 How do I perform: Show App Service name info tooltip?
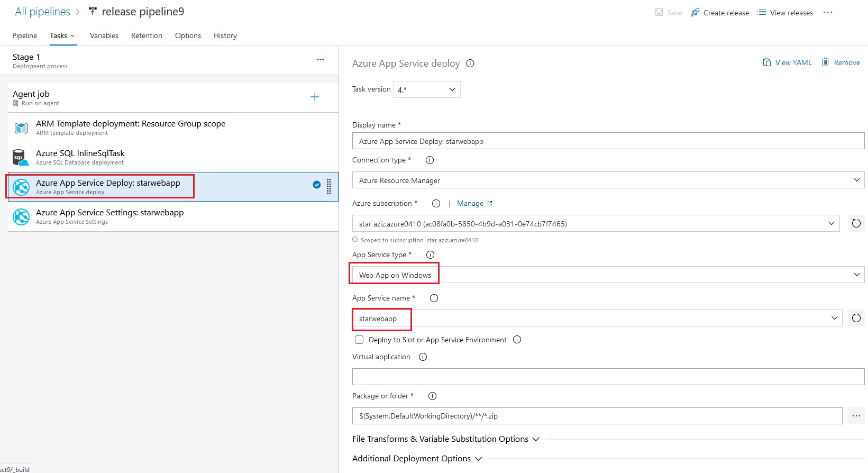434,298
